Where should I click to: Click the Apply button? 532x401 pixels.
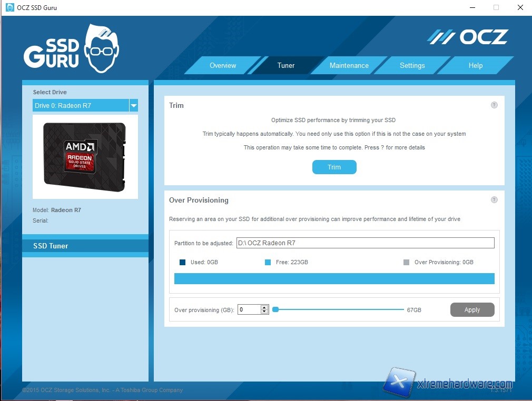click(472, 310)
